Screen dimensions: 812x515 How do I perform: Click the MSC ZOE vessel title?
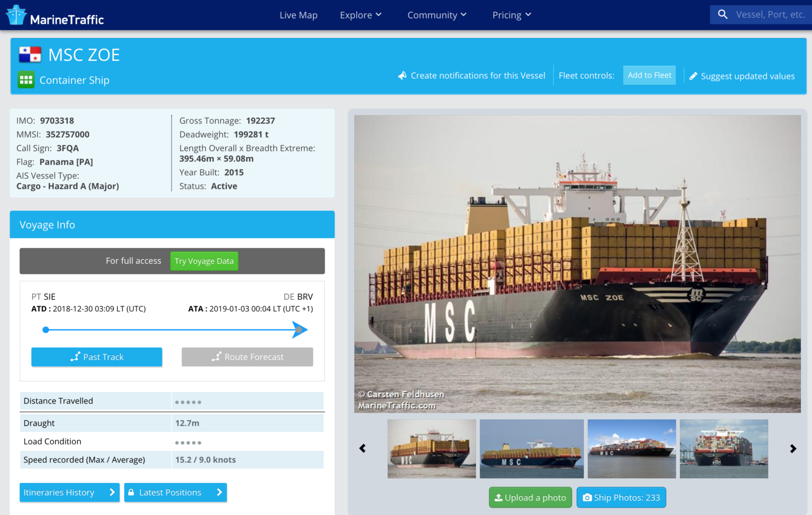84,55
